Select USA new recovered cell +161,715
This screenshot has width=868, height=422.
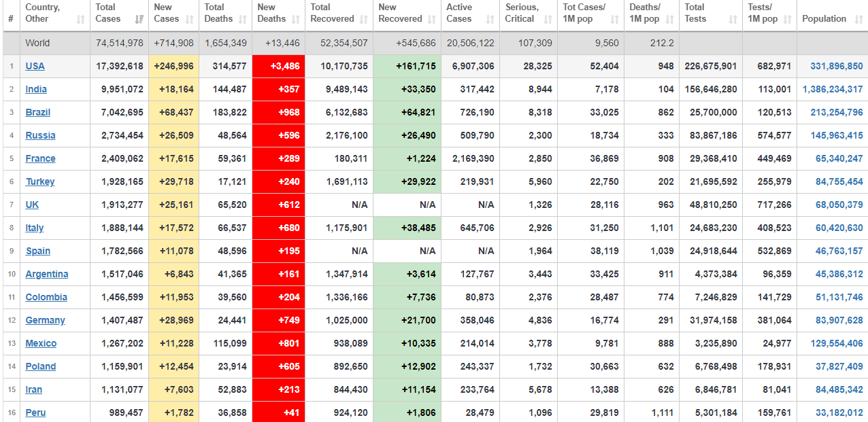tap(407, 66)
